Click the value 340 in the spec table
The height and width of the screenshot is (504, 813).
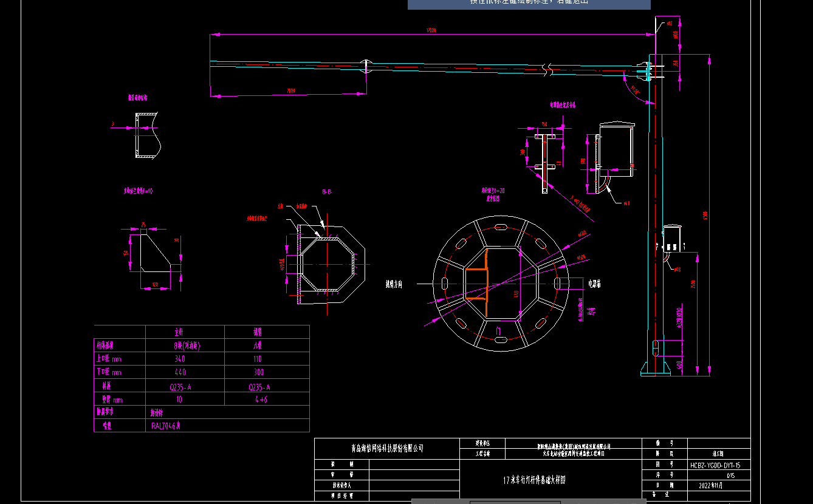pos(180,359)
